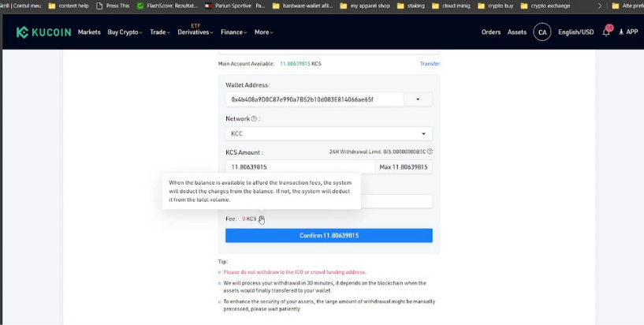Open the staking bookmark folder

[x=411, y=6]
